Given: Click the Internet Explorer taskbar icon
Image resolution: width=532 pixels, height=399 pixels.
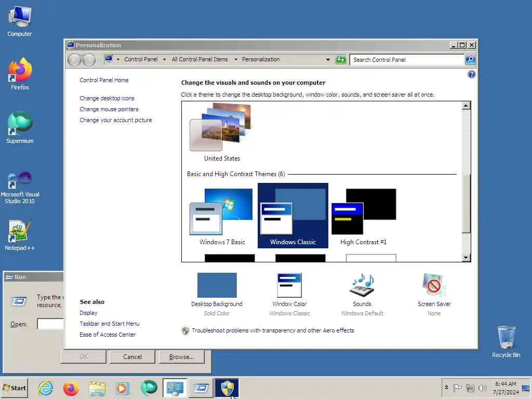Looking at the screenshot, I should click(x=45, y=388).
